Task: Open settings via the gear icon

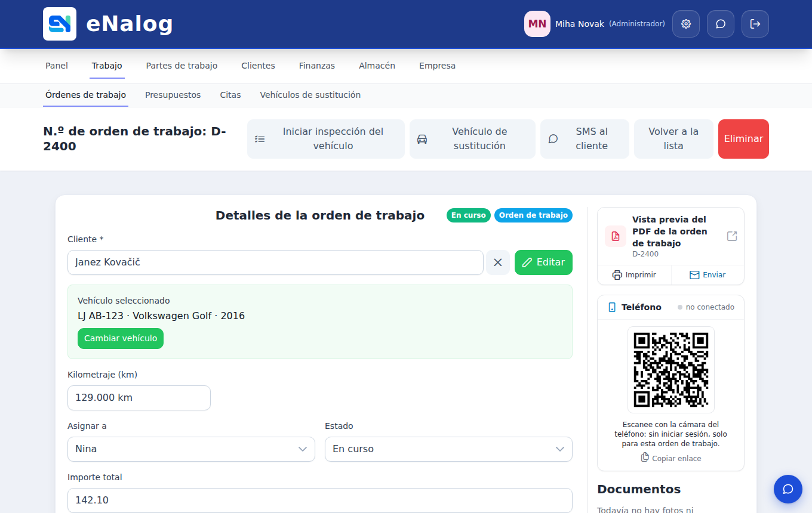Action: point(686,24)
